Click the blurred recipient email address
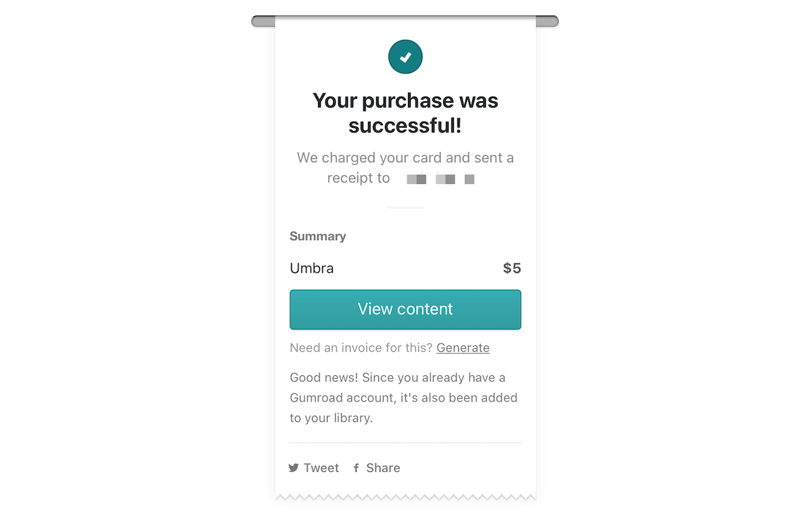Image resolution: width=812 pixels, height=526 pixels. (440, 178)
